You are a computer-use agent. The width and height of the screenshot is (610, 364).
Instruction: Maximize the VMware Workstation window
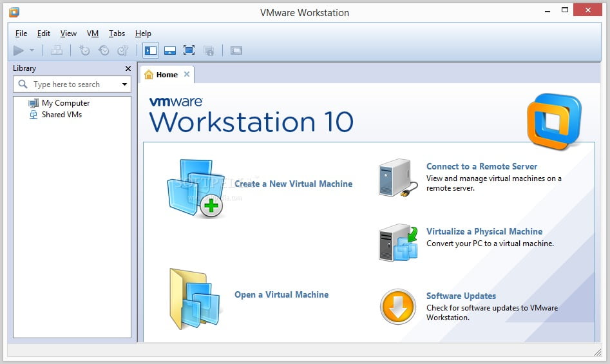565,10
